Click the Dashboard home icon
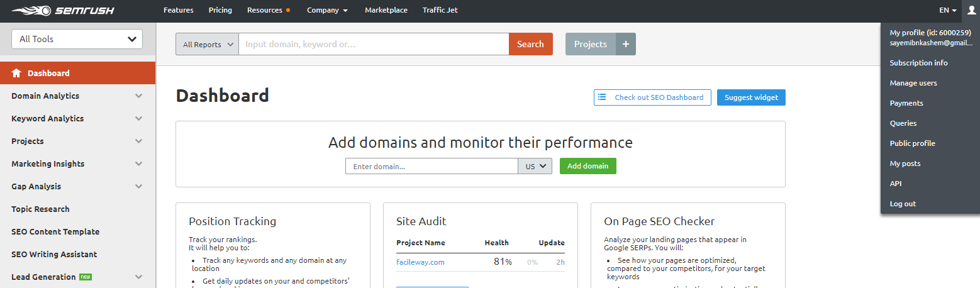The height and width of the screenshot is (288, 980). pos(16,73)
